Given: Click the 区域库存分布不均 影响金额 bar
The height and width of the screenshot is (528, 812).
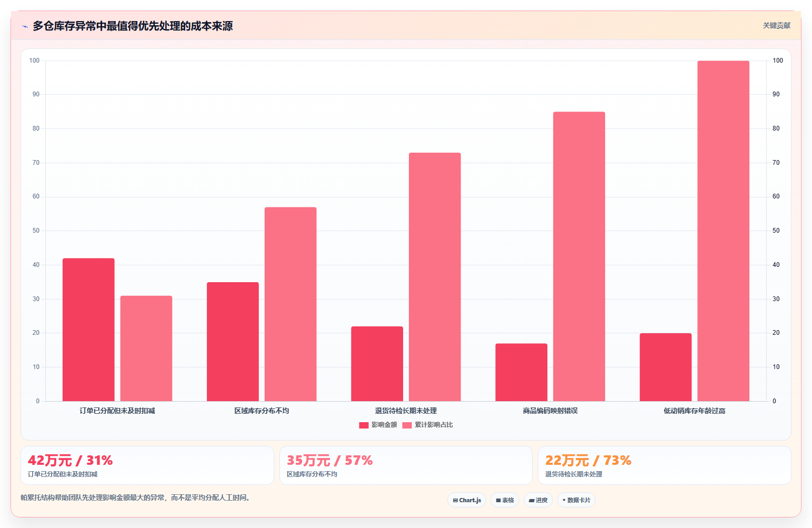Looking at the screenshot, I should pyautogui.click(x=233, y=342).
